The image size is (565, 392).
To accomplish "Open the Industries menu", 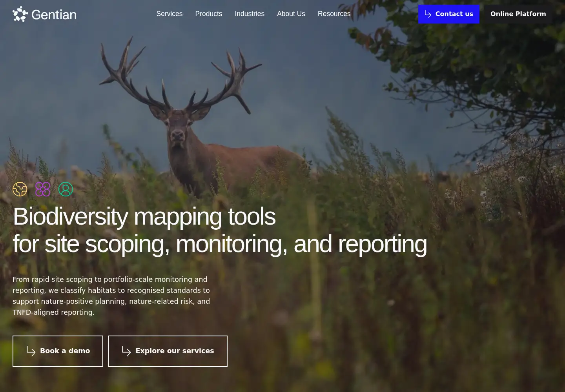I will 250,14.
